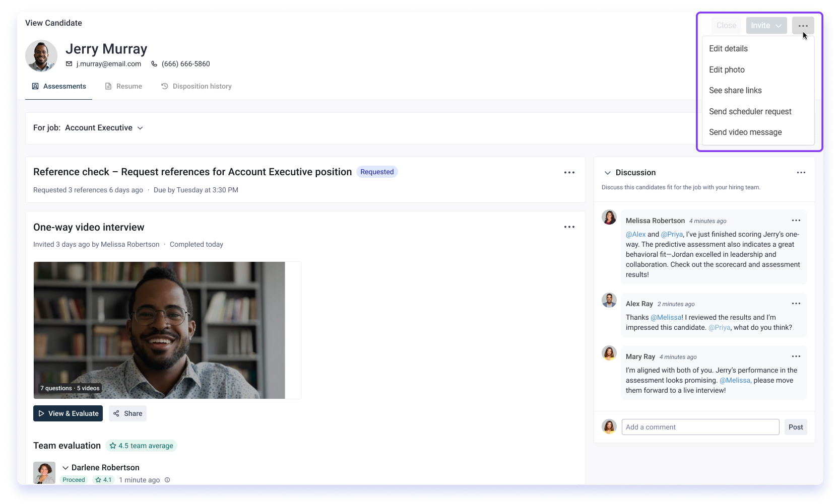The image size is (840, 504).
Task: Click the Reference check card title
Action: (x=192, y=172)
